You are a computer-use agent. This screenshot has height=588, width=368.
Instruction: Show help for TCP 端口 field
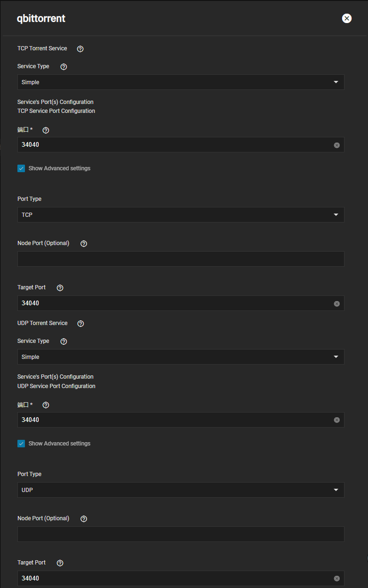(x=46, y=130)
